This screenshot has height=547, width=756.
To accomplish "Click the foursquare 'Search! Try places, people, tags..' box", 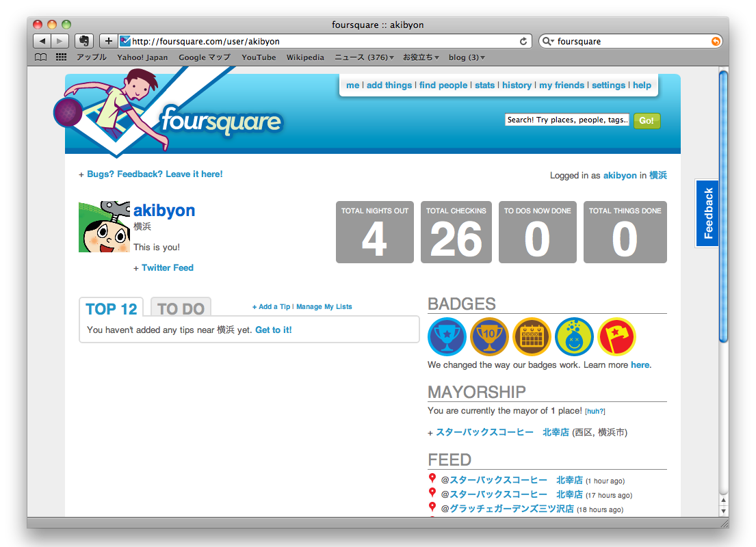I will [567, 120].
